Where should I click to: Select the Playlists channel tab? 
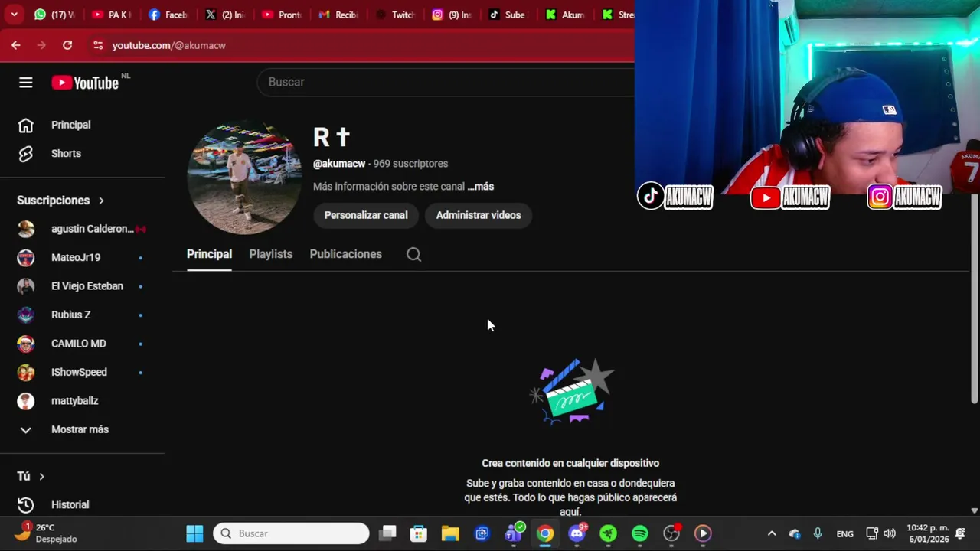(x=270, y=255)
